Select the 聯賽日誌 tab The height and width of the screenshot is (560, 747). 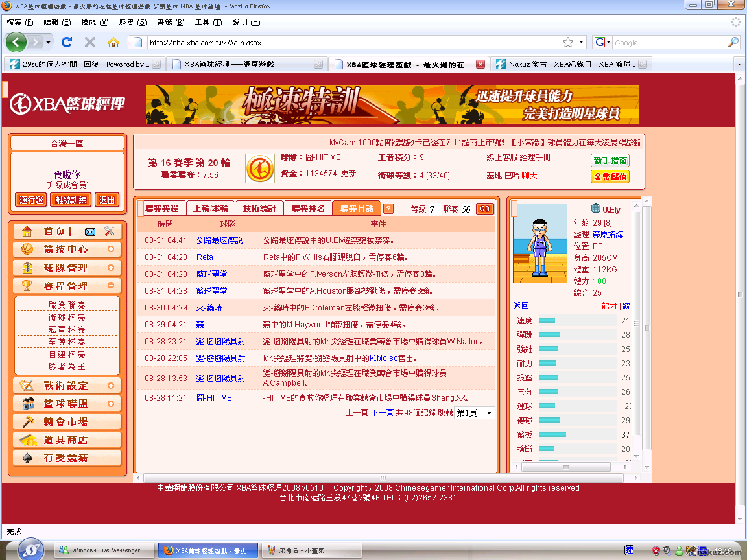357,209
